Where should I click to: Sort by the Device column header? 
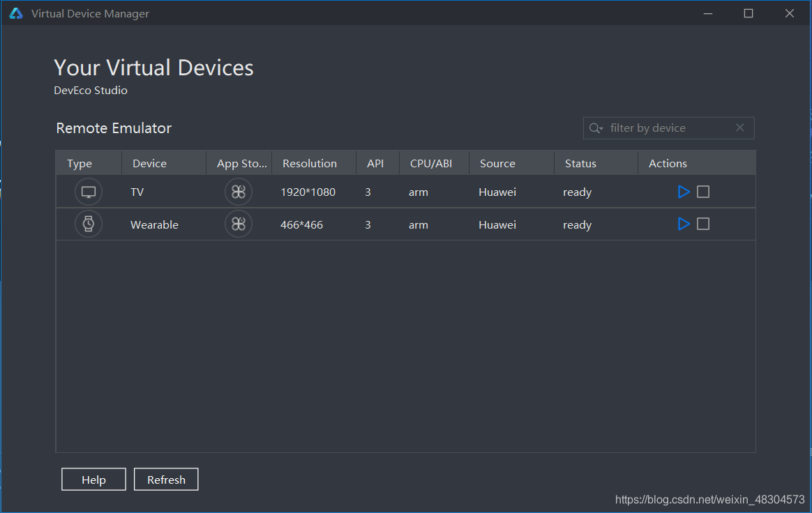(164, 163)
